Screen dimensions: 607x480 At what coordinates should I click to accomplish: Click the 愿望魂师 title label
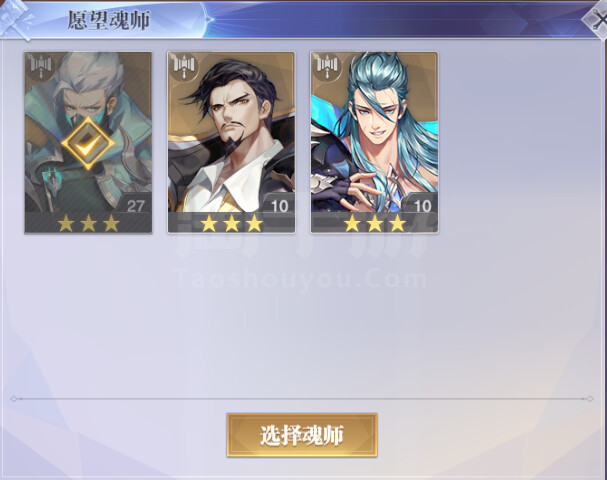click(108, 21)
